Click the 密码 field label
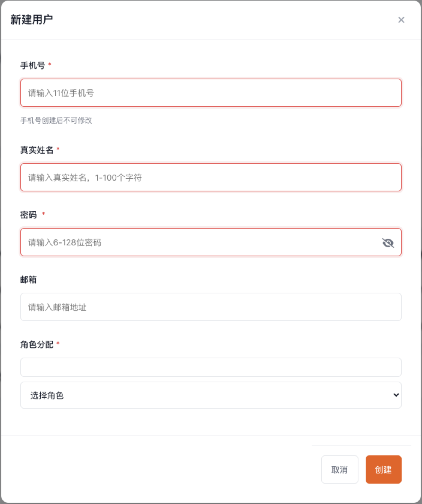Viewport: 422px width, 504px height. pos(28,215)
